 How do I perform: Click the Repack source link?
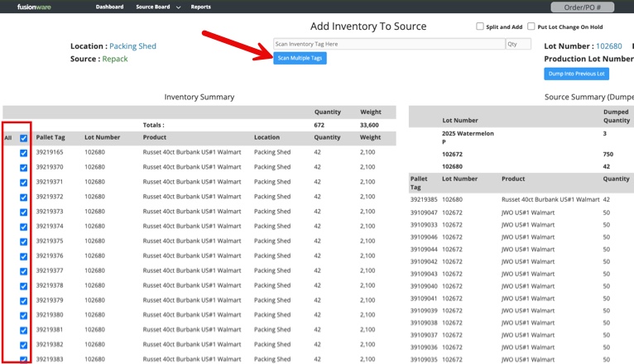pos(115,59)
